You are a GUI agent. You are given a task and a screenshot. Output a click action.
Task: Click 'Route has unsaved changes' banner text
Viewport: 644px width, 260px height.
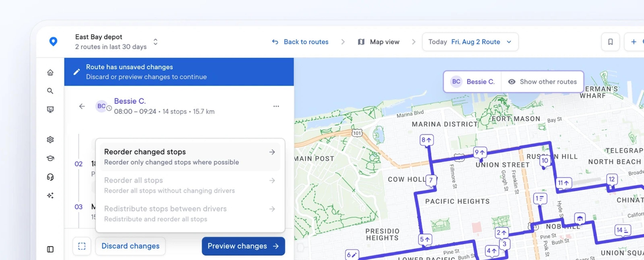coord(130,67)
